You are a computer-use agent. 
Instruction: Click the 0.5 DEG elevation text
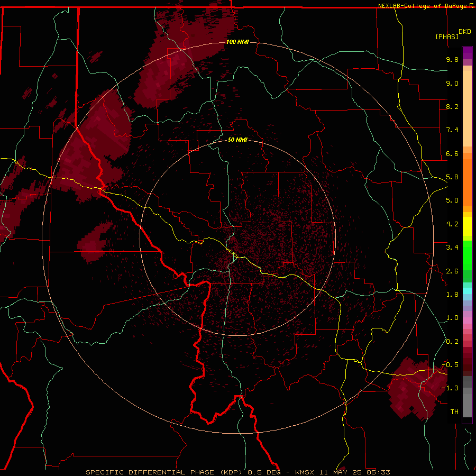(263, 472)
